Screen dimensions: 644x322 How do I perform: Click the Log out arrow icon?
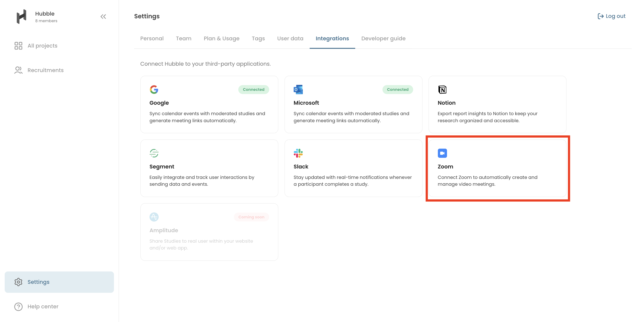(x=601, y=16)
